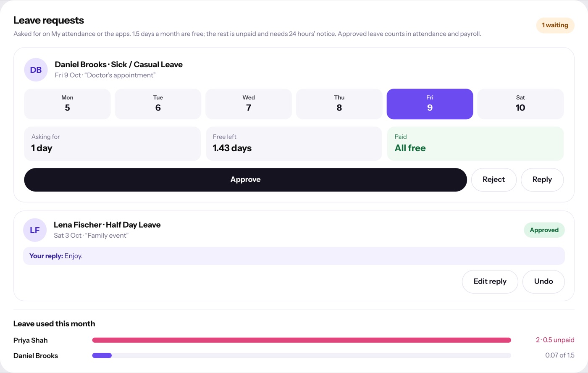Click Priya Shah's leave usage bar
588x373 pixels.
point(302,340)
